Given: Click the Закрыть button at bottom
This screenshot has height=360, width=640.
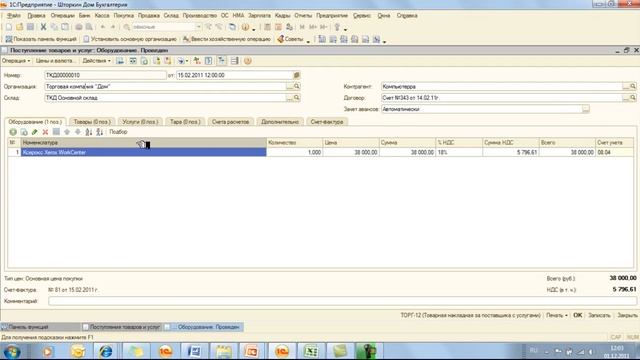Looking at the screenshot, I should [x=627, y=316].
